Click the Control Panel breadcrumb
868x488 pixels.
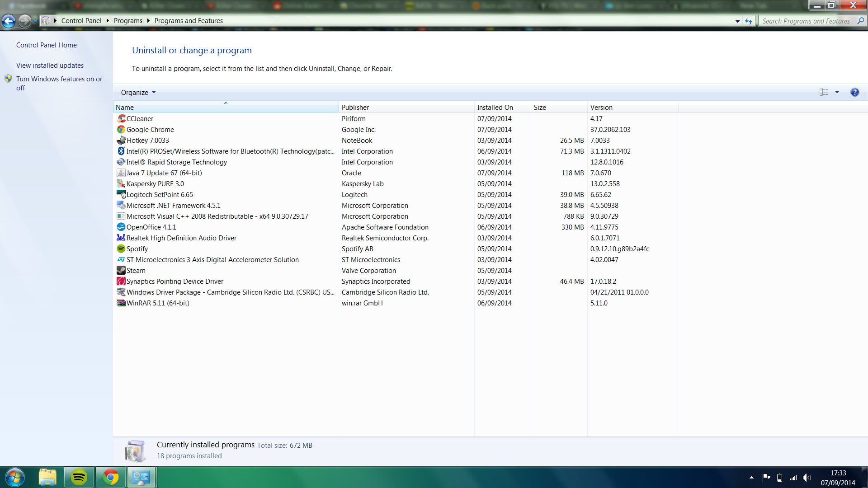(x=81, y=21)
